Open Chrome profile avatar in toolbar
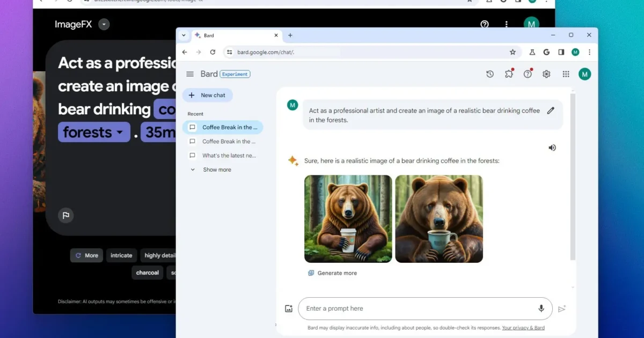Image resolution: width=644 pixels, height=338 pixels. tap(575, 52)
